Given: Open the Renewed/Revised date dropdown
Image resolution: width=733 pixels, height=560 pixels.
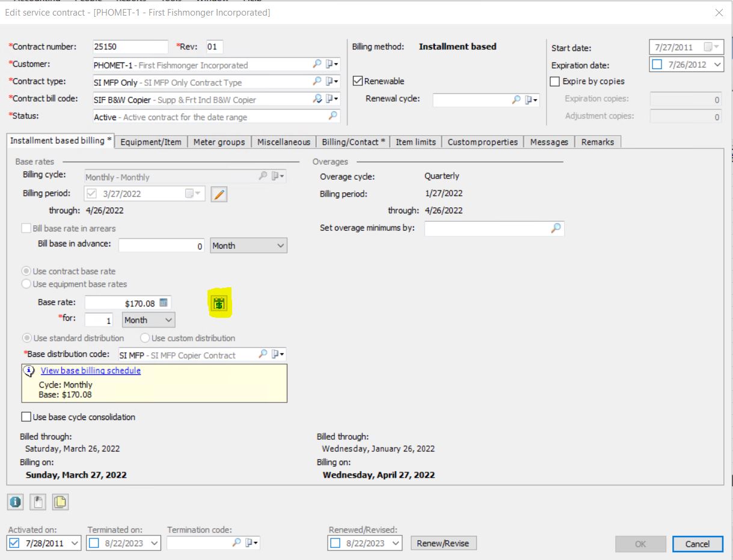Looking at the screenshot, I should tap(396, 543).
